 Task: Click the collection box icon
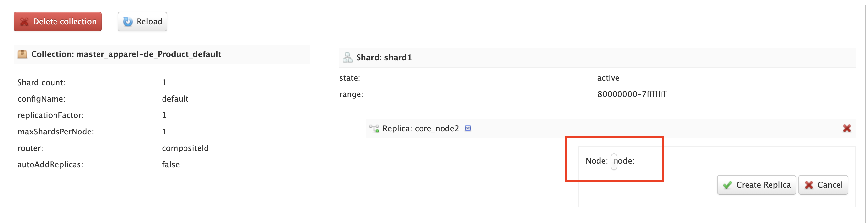pos(22,54)
